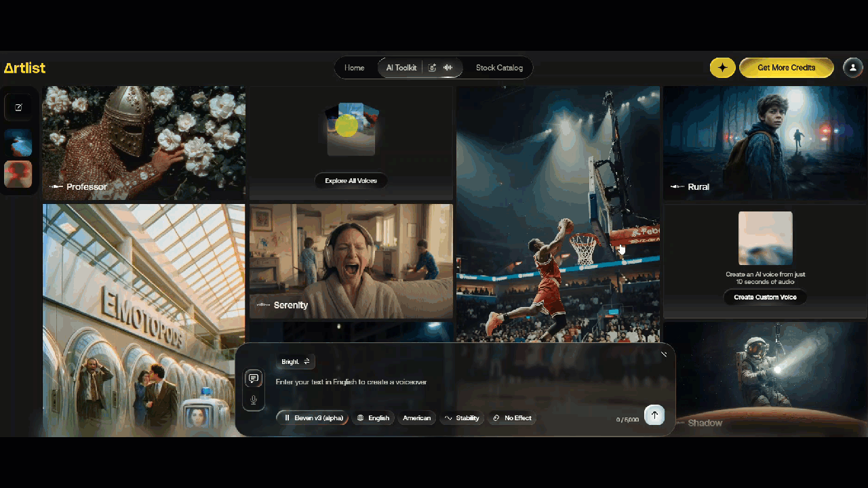Open the AI image/video generator icon in nav
Image resolution: width=868 pixels, height=488 pixels.
click(x=432, y=68)
